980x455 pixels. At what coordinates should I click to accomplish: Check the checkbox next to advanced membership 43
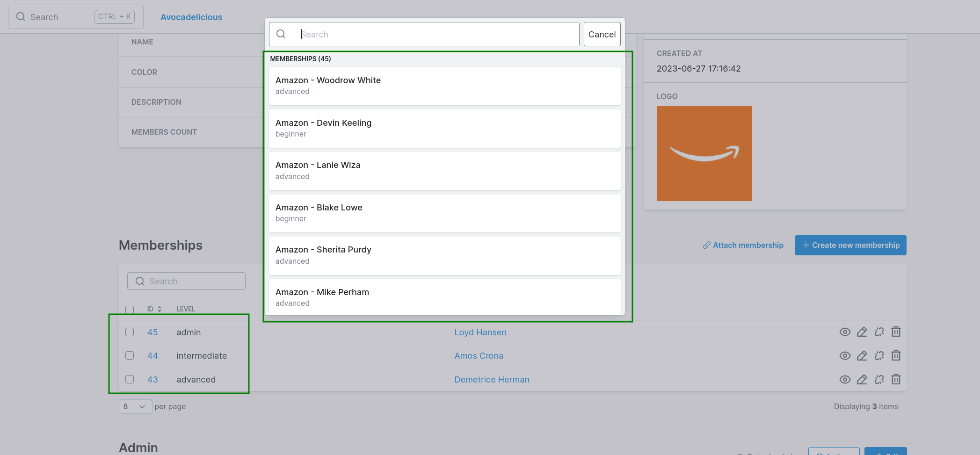pos(130,379)
